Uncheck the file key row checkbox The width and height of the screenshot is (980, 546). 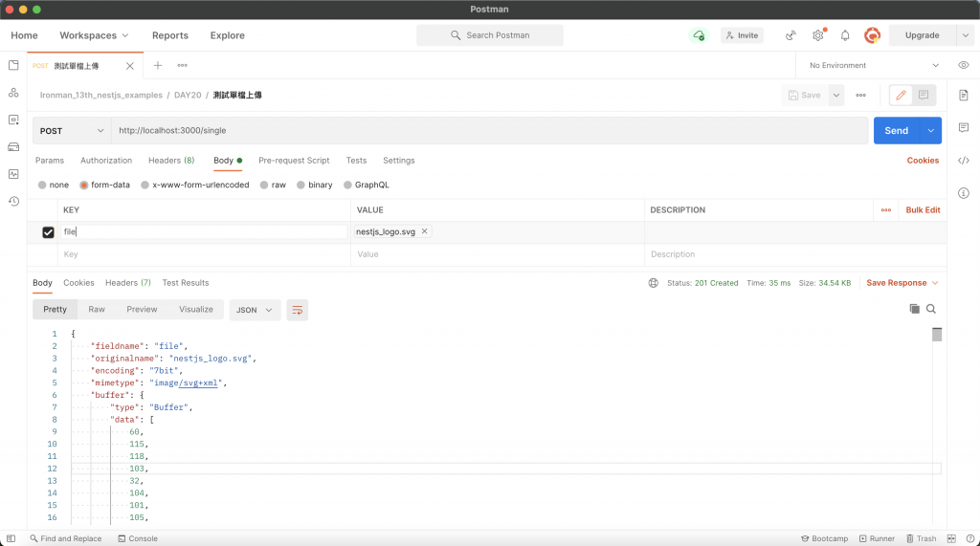[48, 232]
